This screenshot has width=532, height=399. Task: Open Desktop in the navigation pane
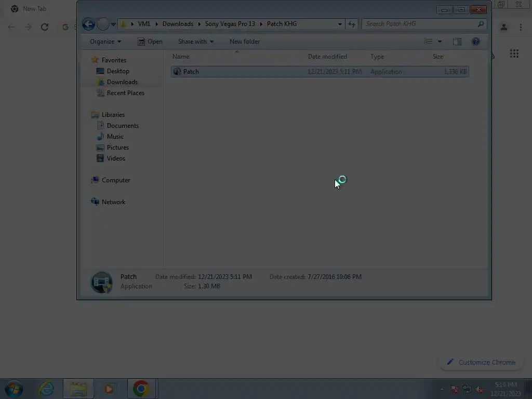[x=118, y=71]
